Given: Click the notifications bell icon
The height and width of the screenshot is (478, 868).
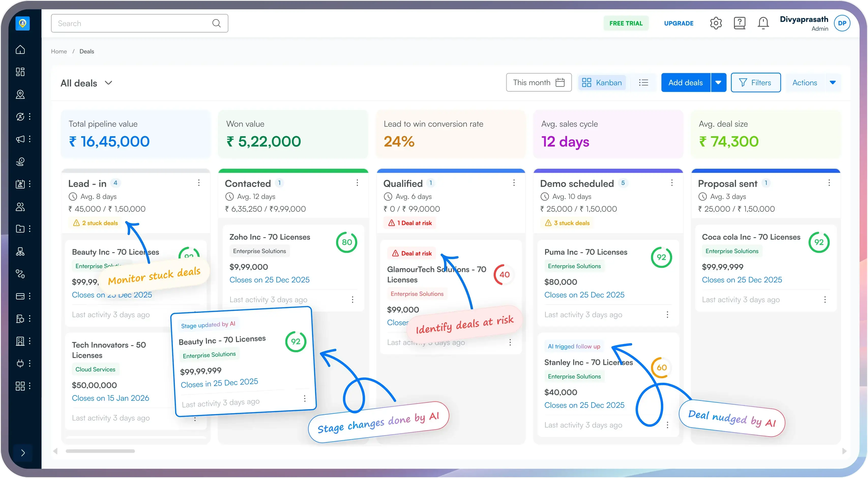Looking at the screenshot, I should point(763,23).
